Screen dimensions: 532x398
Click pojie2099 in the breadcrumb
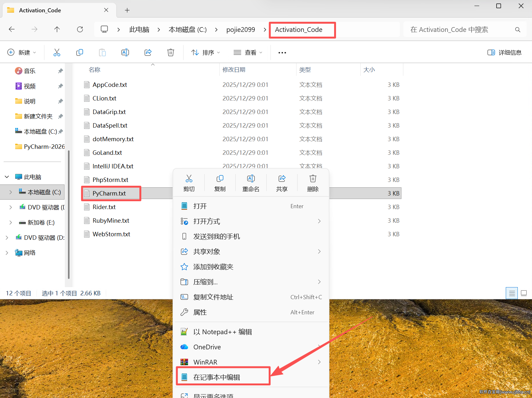point(241,30)
